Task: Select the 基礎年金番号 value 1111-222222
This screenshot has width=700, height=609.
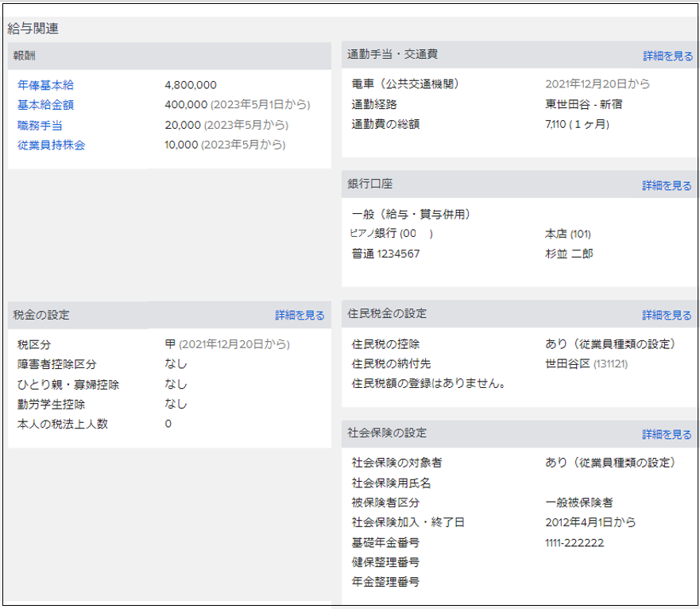Action: (574, 542)
